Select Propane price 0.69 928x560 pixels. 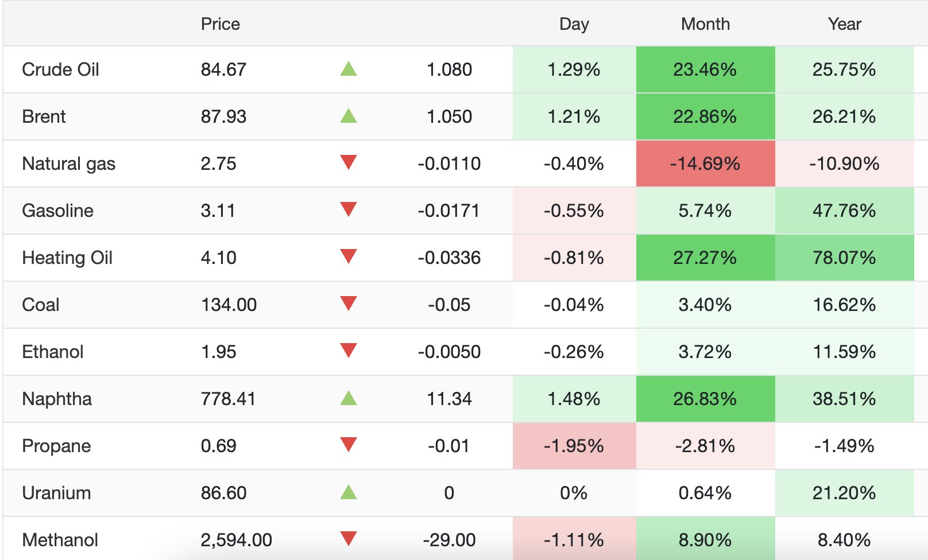click(218, 446)
